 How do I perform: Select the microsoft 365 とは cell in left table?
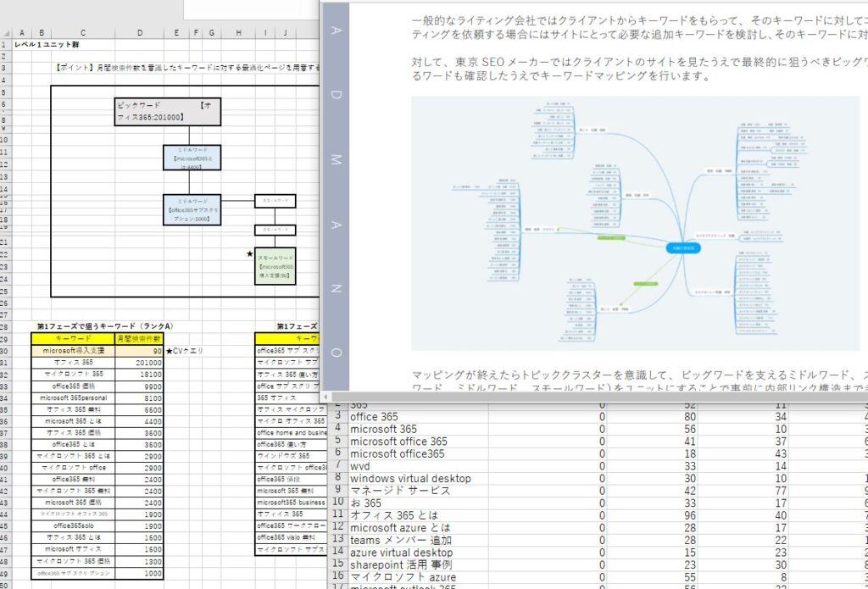click(x=73, y=421)
